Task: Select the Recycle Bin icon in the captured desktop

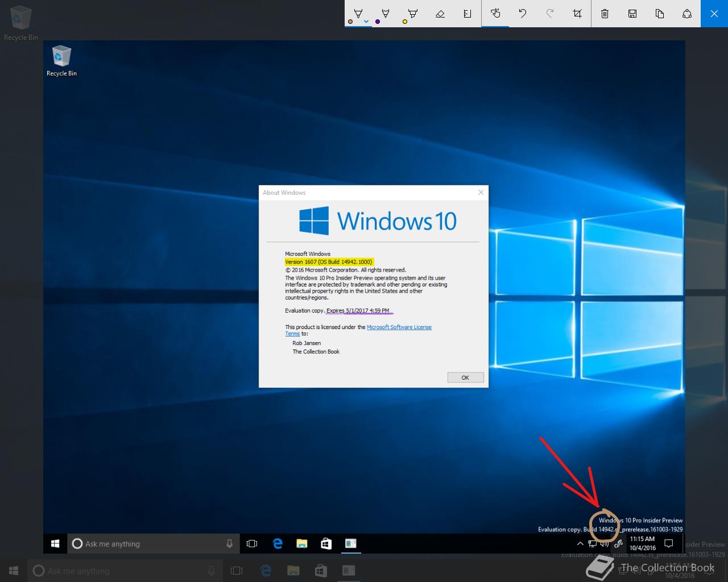Action: point(61,61)
